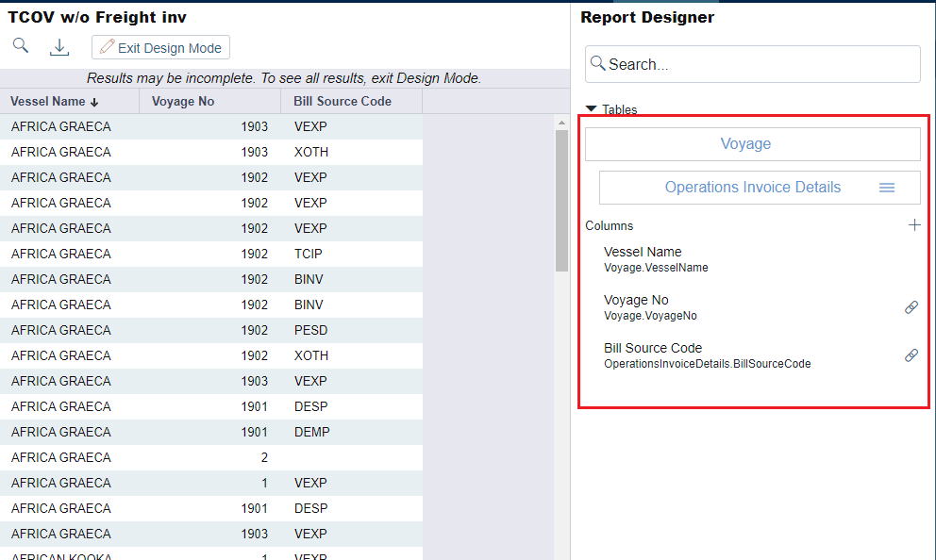Sort by the Bill Source Code header
This screenshot has height=560, width=936.
(342, 102)
